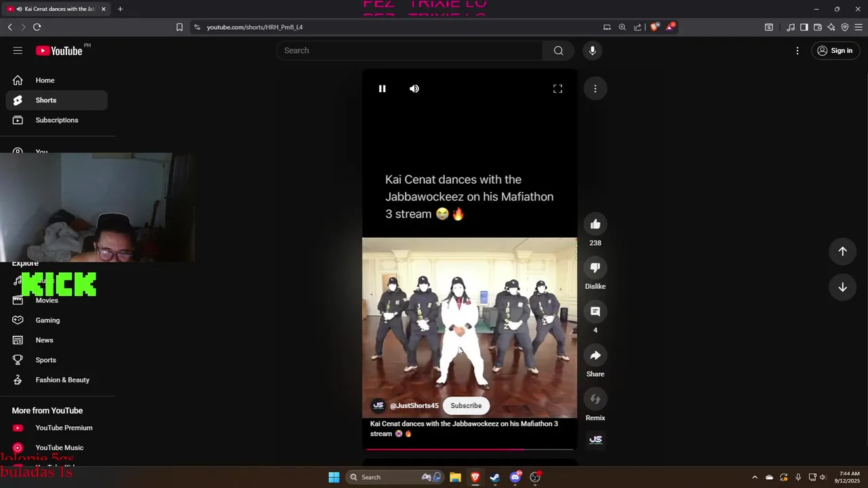Start voice search with the microphone
Image resolution: width=868 pixels, height=488 pixels.
coord(592,50)
